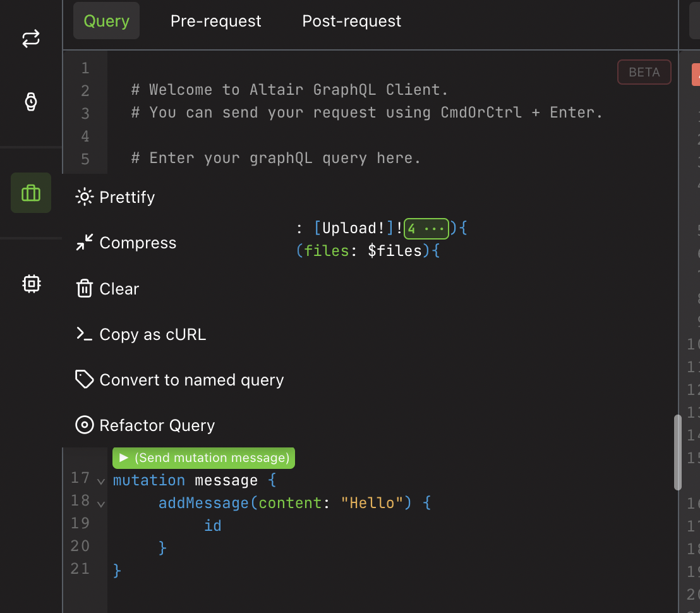Screen dimensions: 700x613
Task: Click the terminal prompt icon for cURL
Action: [85, 334]
